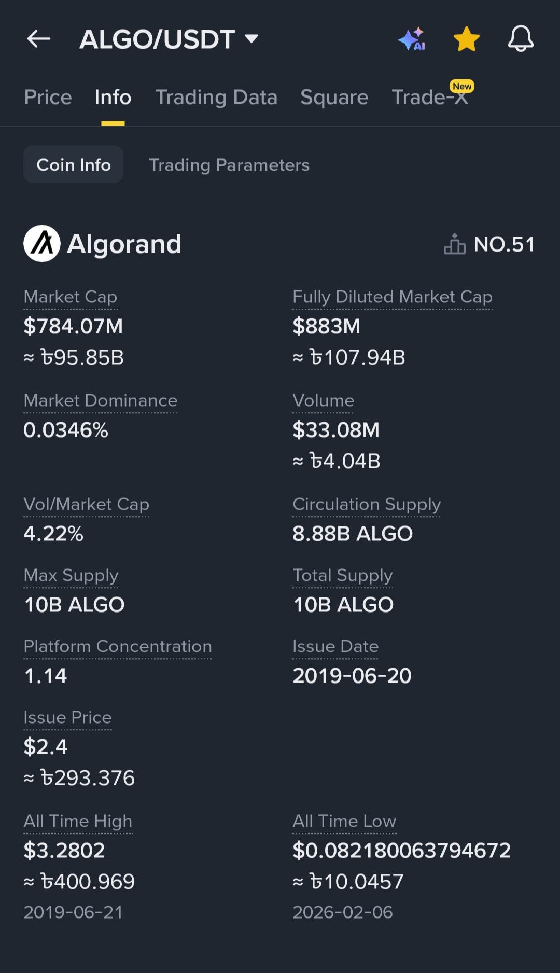Tap the Circulation Supply label
The image size is (560, 973).
(367, 504)
